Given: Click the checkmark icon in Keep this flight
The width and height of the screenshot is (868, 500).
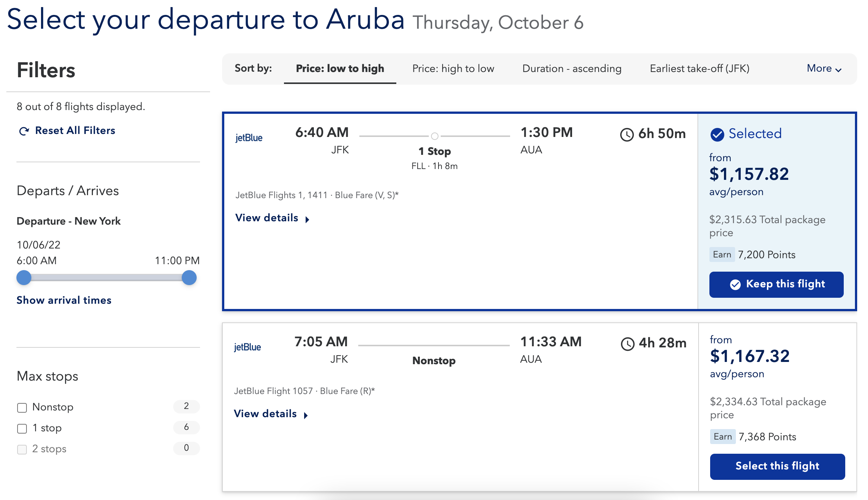Looking at the screenshot, I should click(x=735, y=285).
